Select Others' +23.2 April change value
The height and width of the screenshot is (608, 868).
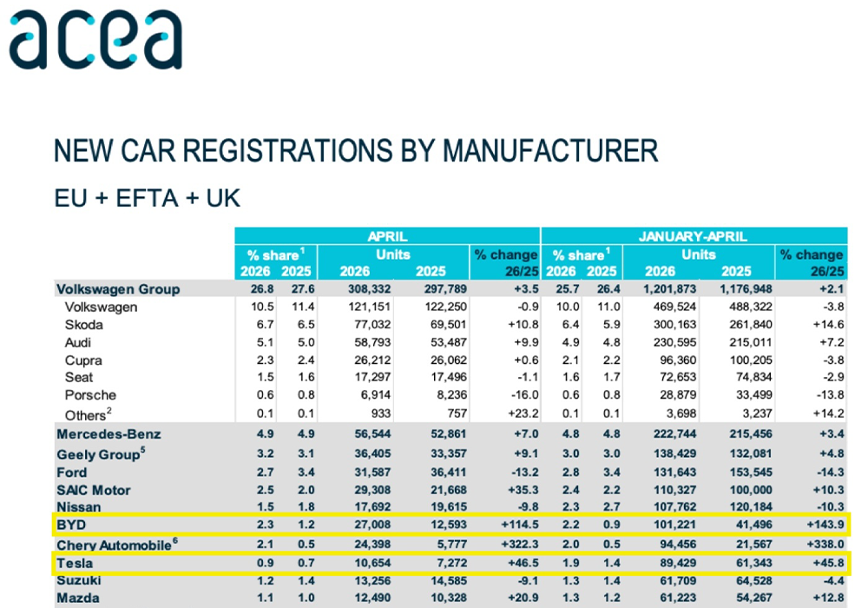(x=523, y=413)
